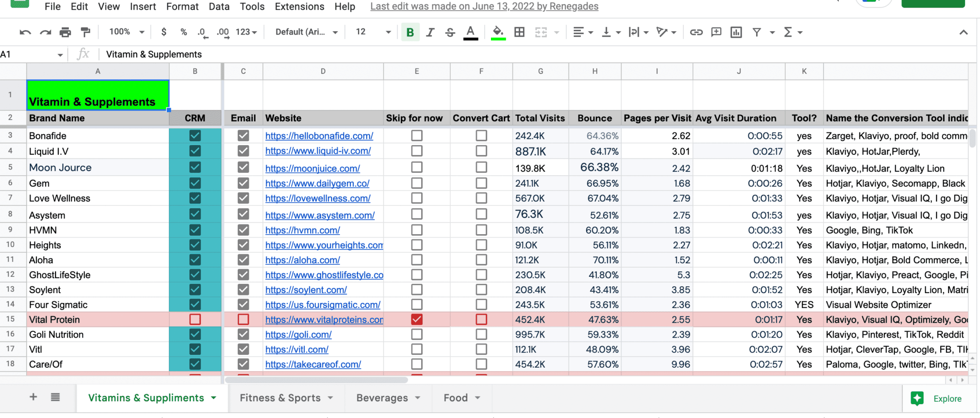Click the Redo icon
Image resolution: width=980 pixels, height=418 pixels.
point(45,32)
